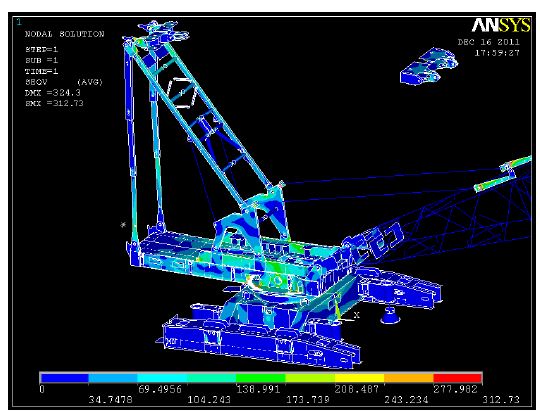Click the DMX =324.3 displacement label

click(53, 93)
